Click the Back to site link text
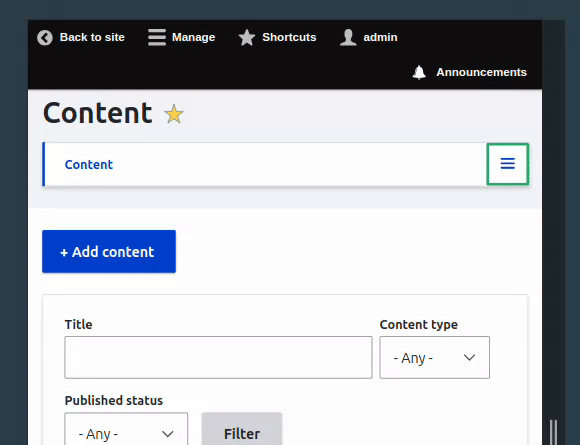This screenshot has height=445, width=580. [x=92, y=37]
